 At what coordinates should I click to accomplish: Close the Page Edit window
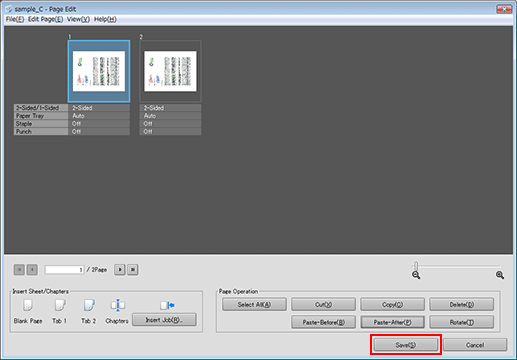pos(504,9)
